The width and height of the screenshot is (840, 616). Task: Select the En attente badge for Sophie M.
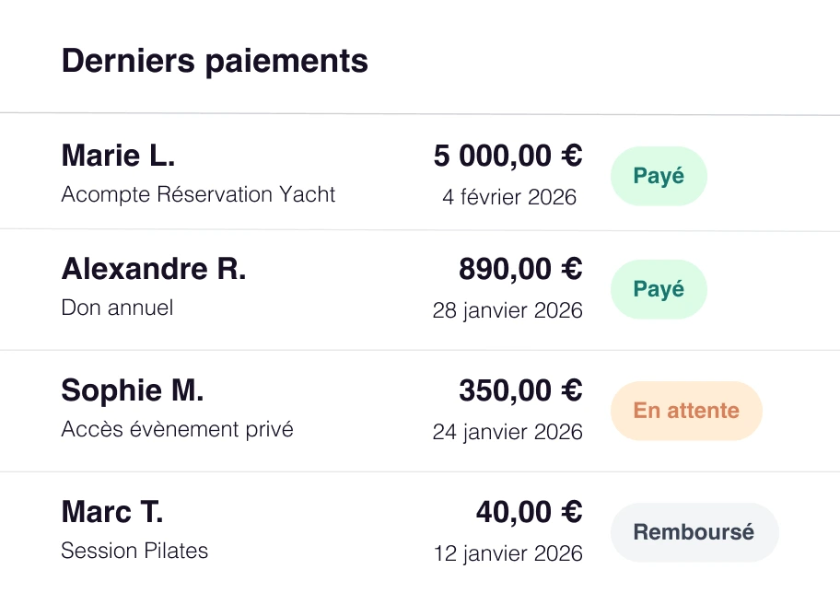[x=686, y=411]
